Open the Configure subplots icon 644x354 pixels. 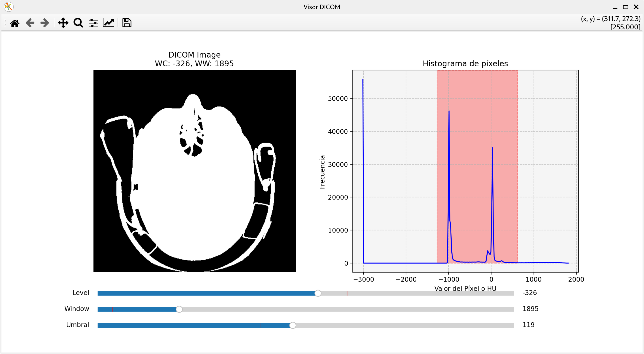[x=93, y=23]
